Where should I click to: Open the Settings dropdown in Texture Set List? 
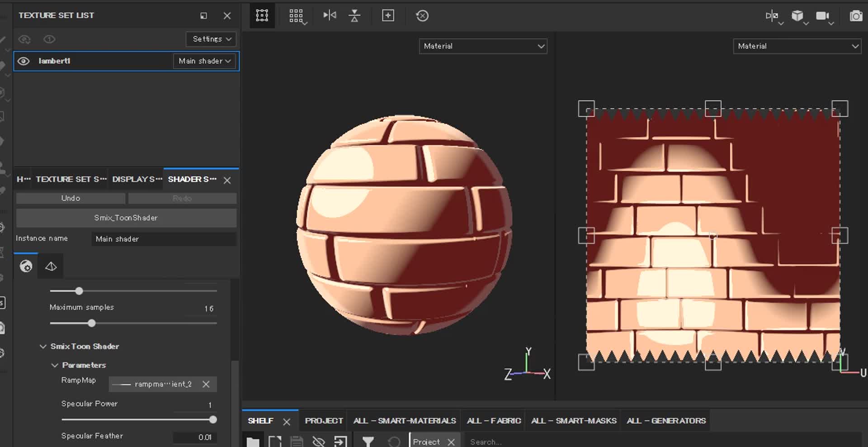pos(211,39)
